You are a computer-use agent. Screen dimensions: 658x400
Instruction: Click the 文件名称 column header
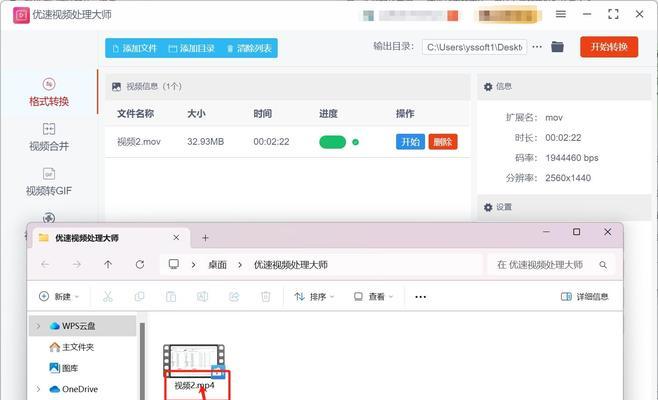click(135, 114)
